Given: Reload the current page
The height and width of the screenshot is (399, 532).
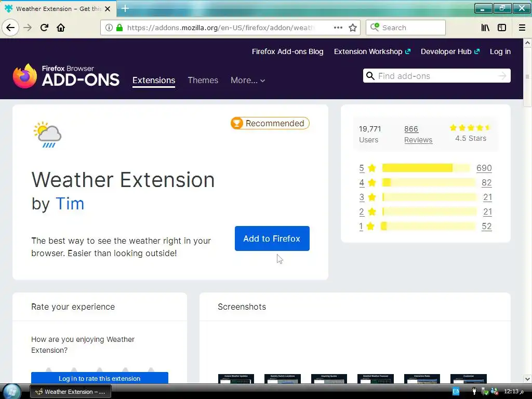Looking at the screenshot, I should click(x=44, y=28).
